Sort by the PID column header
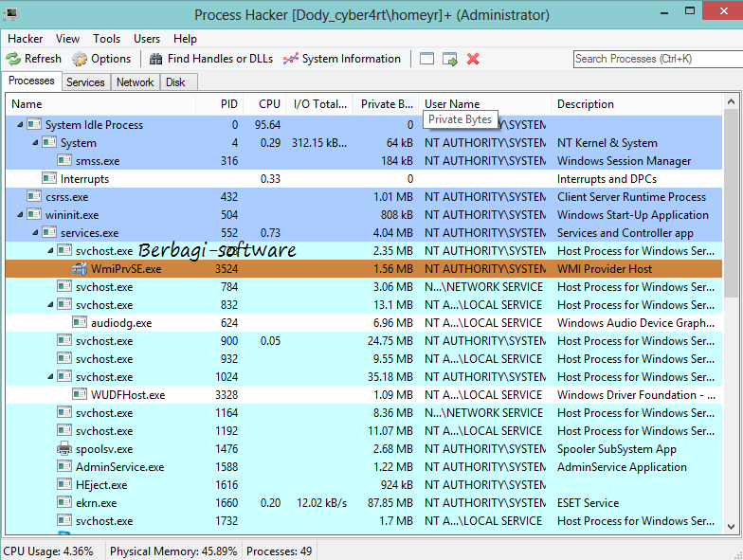The width and height of the screenshot is (743, 560). 220,104
